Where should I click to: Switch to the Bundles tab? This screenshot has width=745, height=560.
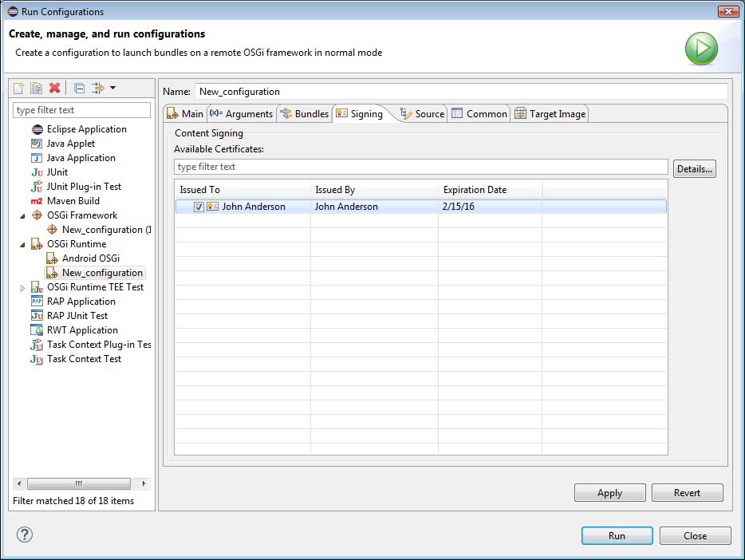304,114
